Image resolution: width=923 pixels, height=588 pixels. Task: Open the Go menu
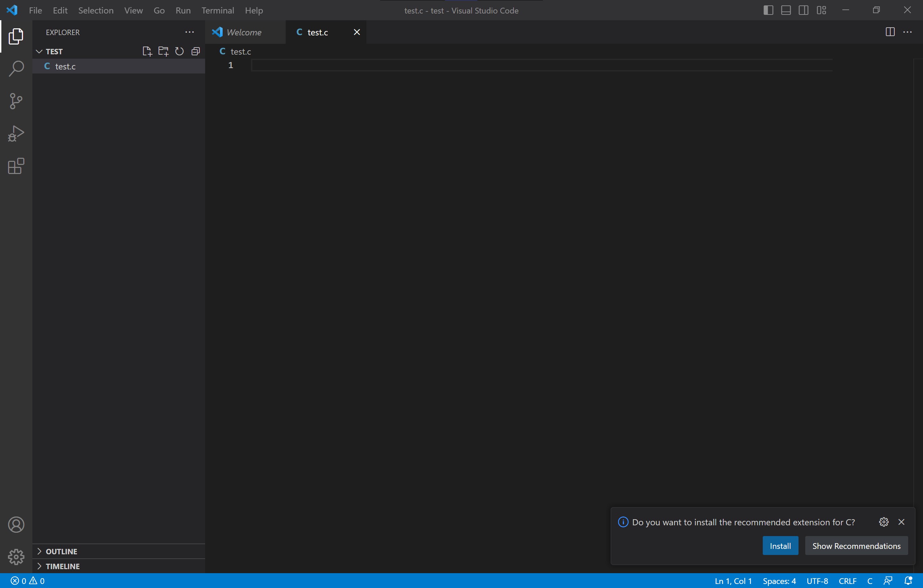tap(159, 10)
